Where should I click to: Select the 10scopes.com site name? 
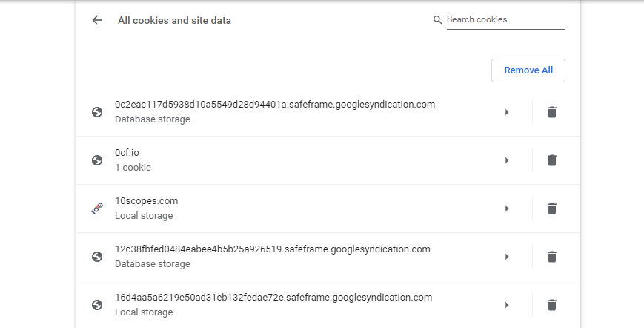pos(146,201)
